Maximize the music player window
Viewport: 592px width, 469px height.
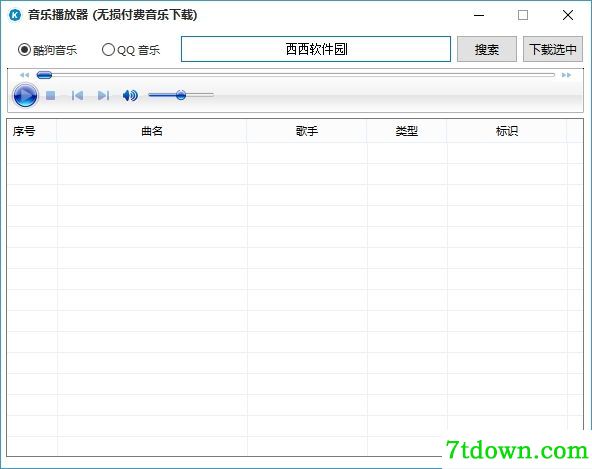pyautogui.click(x=523, y=15)
